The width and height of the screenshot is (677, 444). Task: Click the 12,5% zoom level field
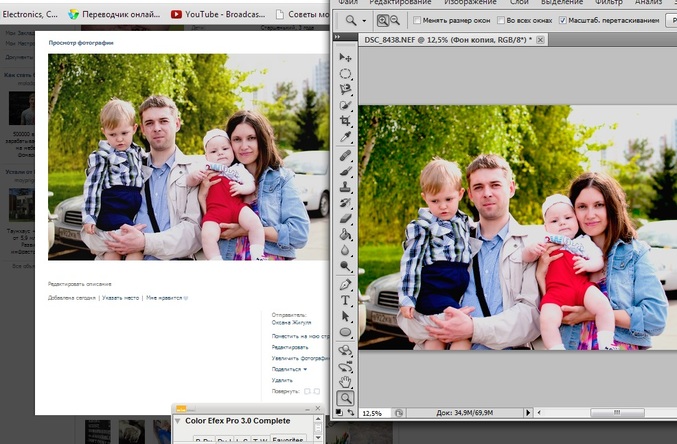click(372, 412)
